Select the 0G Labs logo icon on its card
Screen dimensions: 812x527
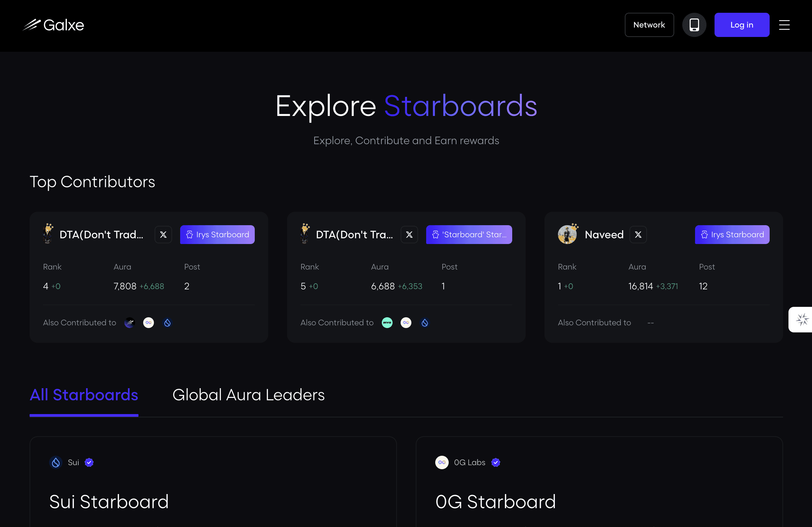[442, 462]
